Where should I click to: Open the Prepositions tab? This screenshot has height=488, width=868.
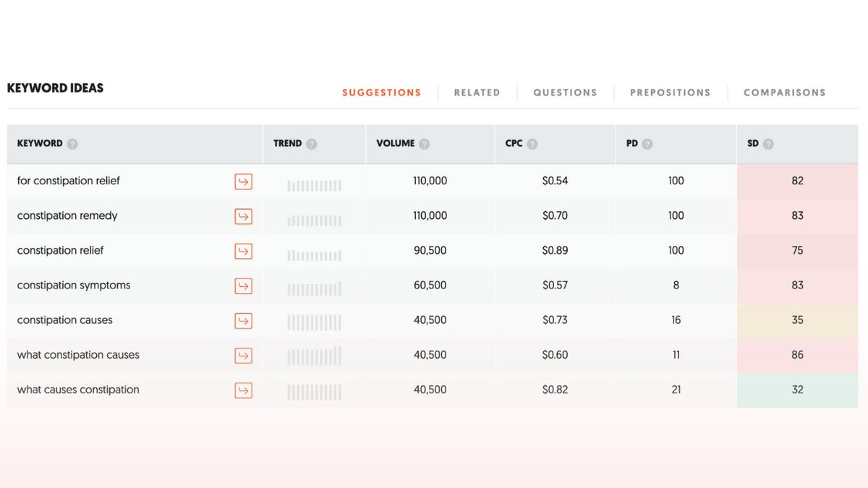671,93
